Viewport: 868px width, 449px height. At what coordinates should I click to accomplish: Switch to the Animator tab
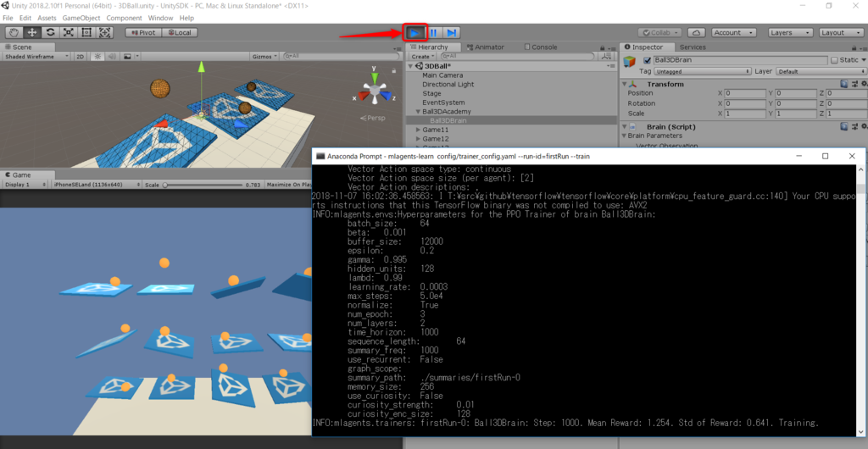coord(485,47)
